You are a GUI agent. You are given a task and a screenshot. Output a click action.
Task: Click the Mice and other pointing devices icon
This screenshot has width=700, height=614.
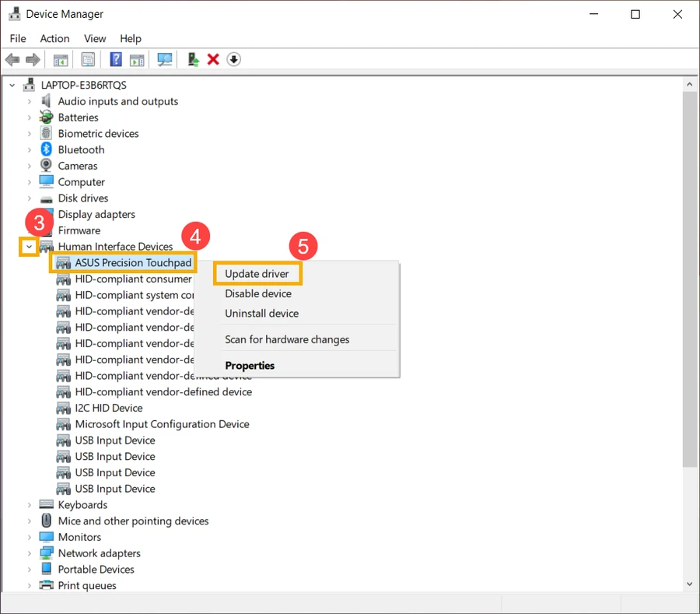(46, 521)
